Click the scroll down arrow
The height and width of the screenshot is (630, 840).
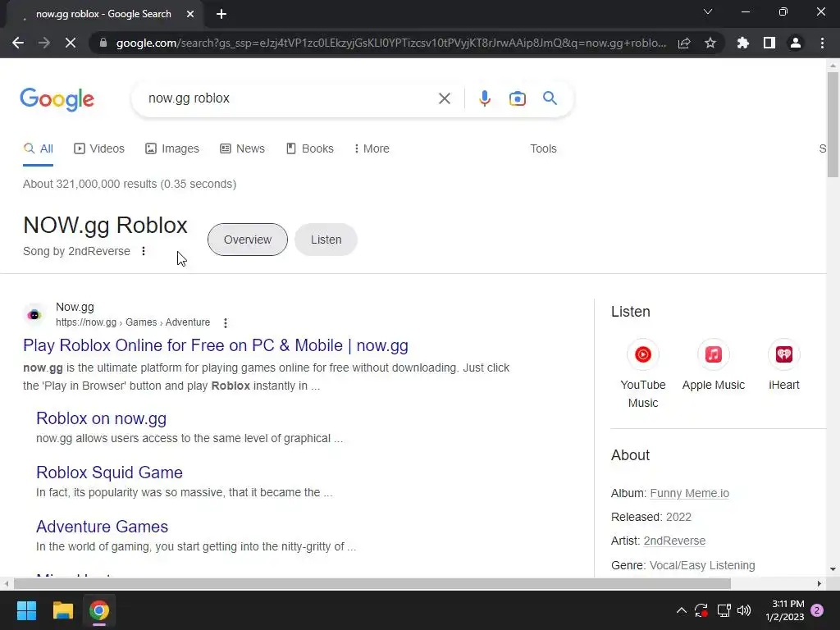click(833, 569)
